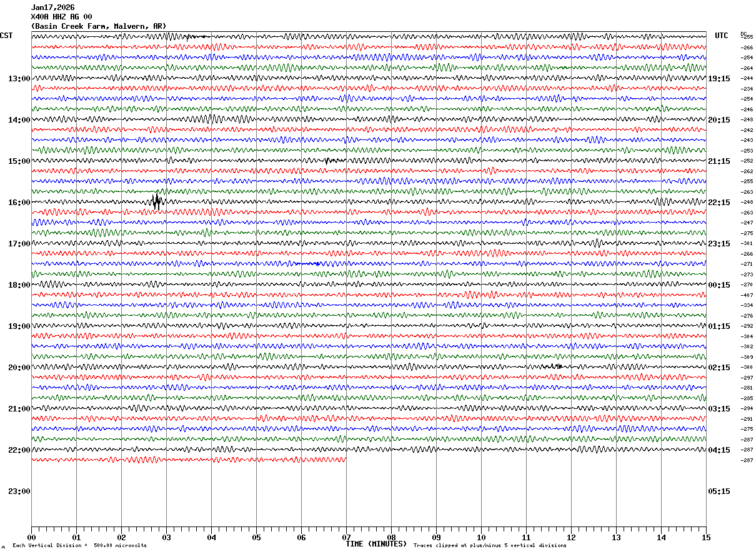Screen dimensions: 756x554
Task: Click the Each Vertical Division 500.00 microvolts note
Action: [79, 545]
